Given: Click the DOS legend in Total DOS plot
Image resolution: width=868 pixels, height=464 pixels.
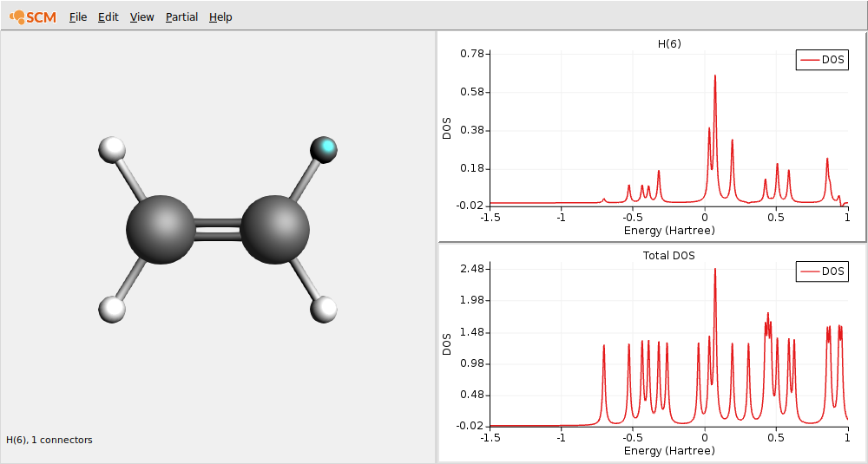Looking at the screenshot, I should [x=821, y=271].
